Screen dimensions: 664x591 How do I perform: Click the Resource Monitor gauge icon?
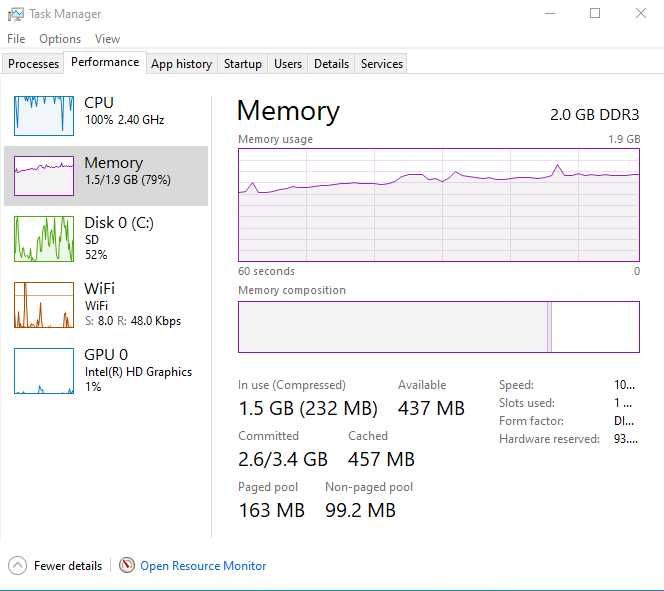(127, 565)
